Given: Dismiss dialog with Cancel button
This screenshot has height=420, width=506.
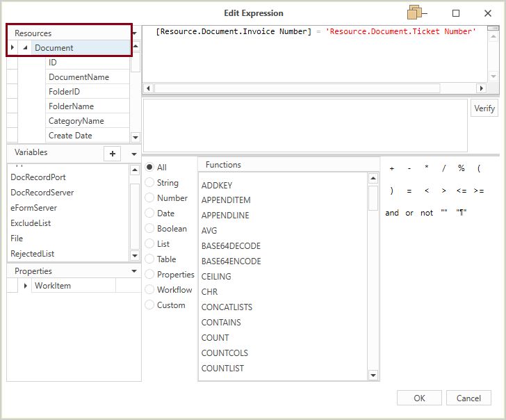Looking at the screenshot, I should 468,398.
